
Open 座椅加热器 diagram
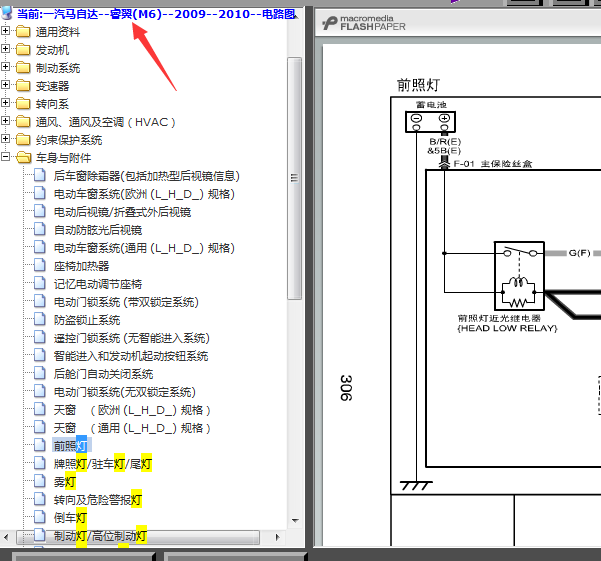(81, 266)
